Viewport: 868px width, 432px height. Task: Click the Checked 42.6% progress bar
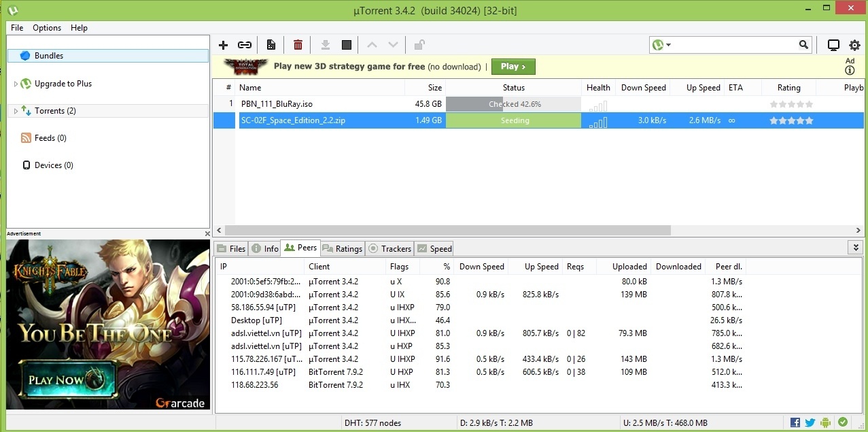(x=514, y=104)
